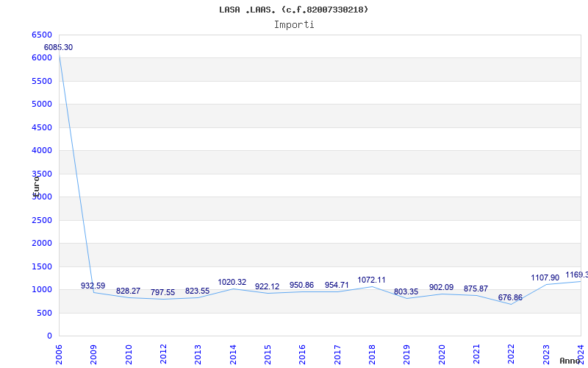Select the x-axis year 2016
This screenshot has height=368, width=588.
click(x=302, y=355)
